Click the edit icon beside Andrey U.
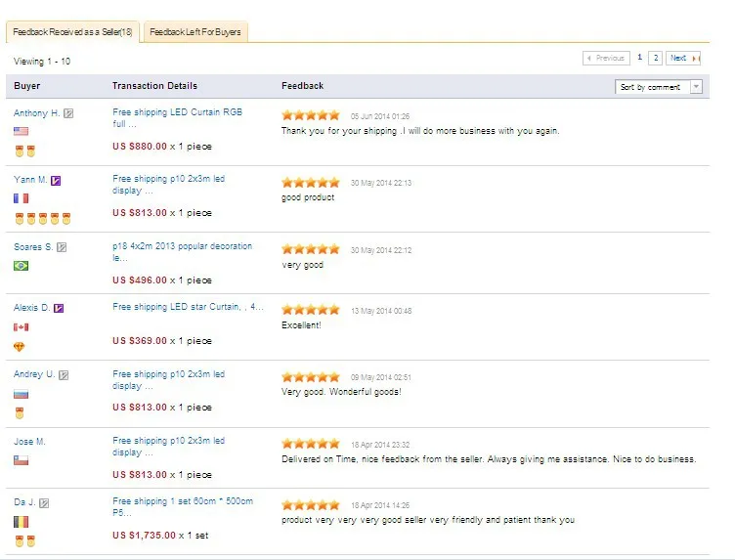The height and width of the screenshot is (560, 735). (64, 375)
